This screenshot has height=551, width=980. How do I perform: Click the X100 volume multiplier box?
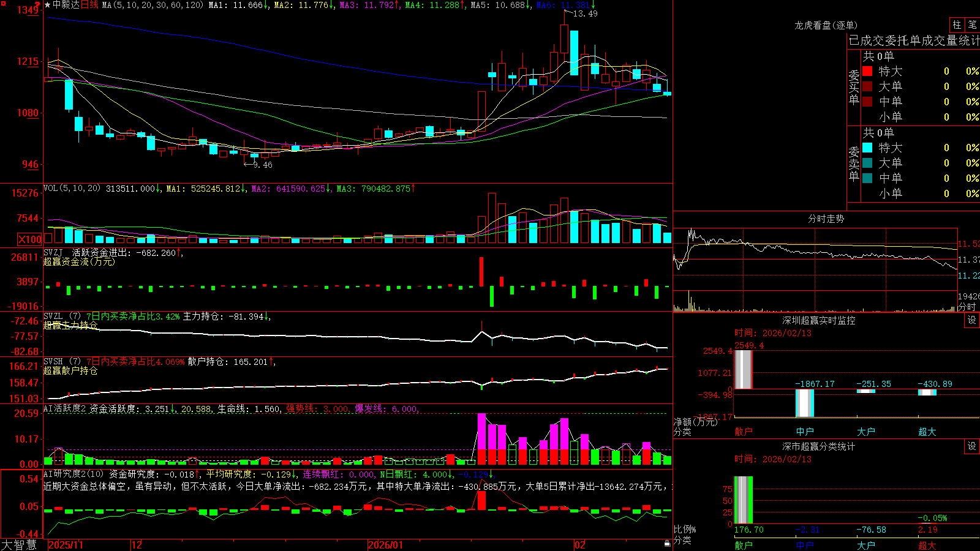tap(30, 239)
